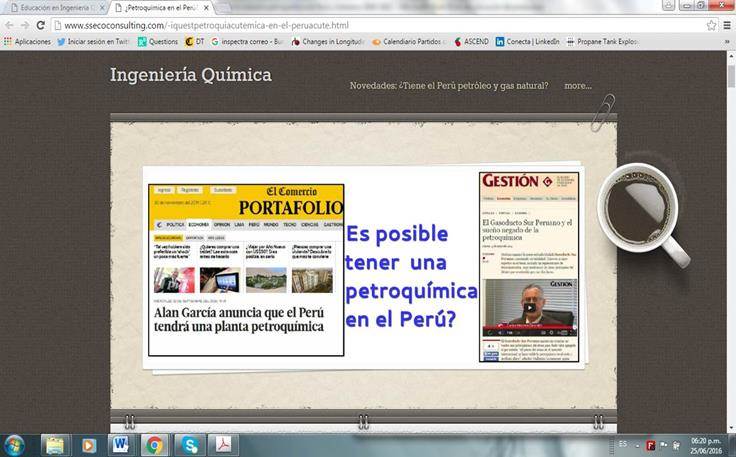Click the red F tray icon
Image resolution: width=736 pixels, height=457 pixels.
point(651,445)
